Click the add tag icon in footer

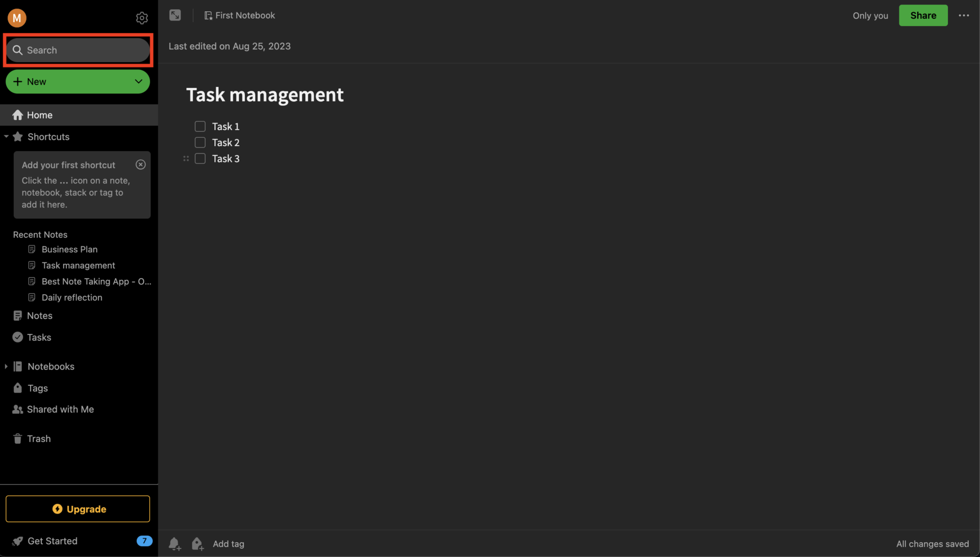[x=198, y=544]
